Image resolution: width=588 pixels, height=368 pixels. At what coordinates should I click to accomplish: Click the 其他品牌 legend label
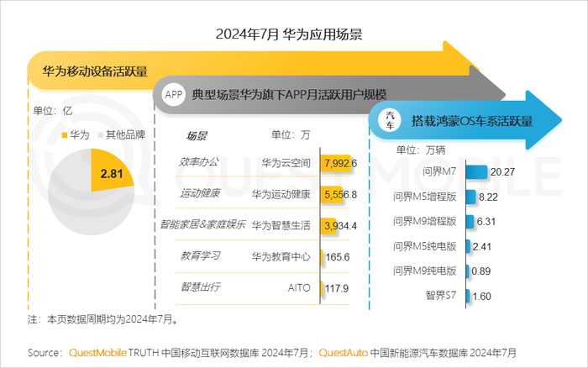pos(125,135)
